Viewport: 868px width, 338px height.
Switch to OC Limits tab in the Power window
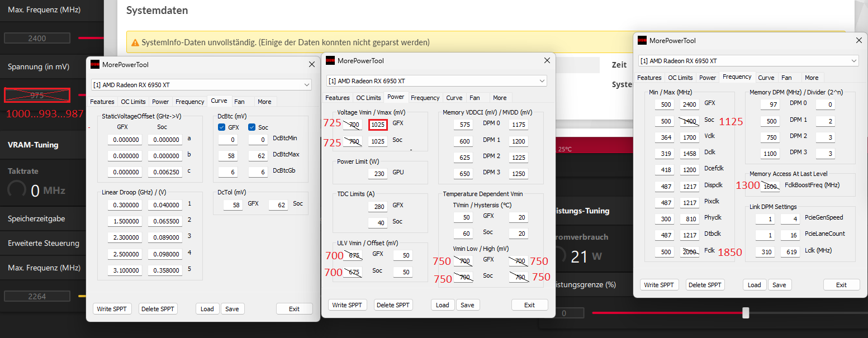point(368,98)
